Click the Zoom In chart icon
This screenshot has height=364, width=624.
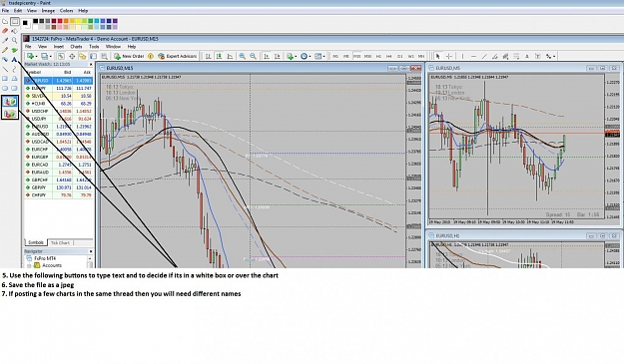(x=242, y=57)
